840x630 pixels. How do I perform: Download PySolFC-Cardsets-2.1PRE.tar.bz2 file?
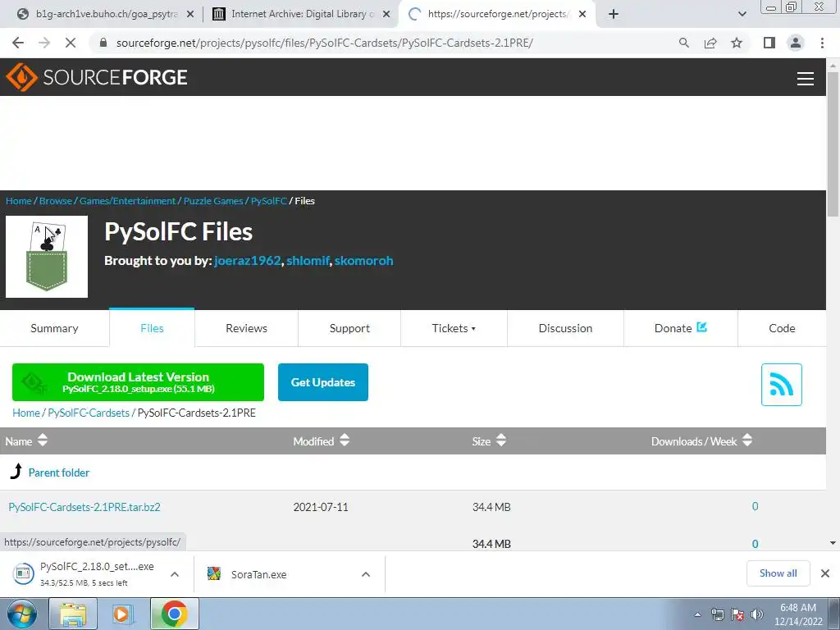[84, 507]
